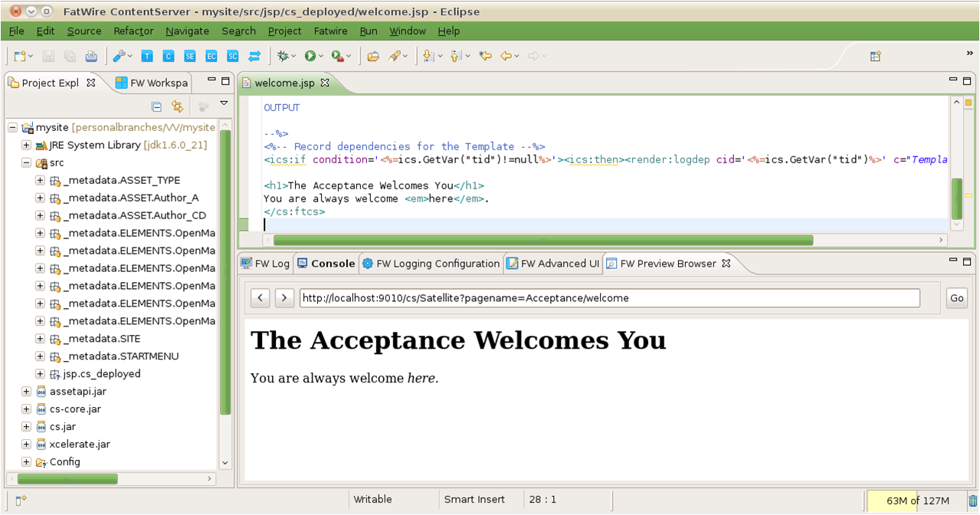Click Collapse All in Project Explorer

tap(156, 107)
